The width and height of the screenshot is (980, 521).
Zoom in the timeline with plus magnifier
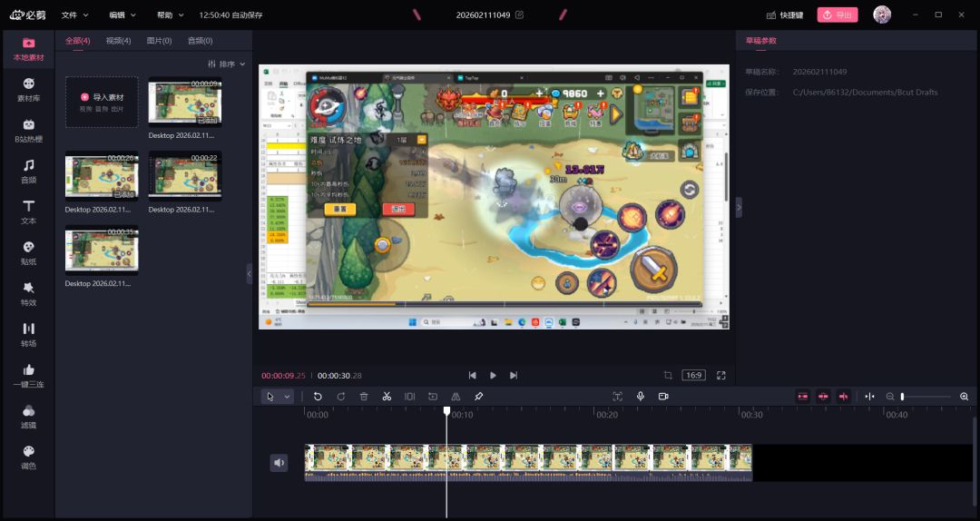point(964,397)
